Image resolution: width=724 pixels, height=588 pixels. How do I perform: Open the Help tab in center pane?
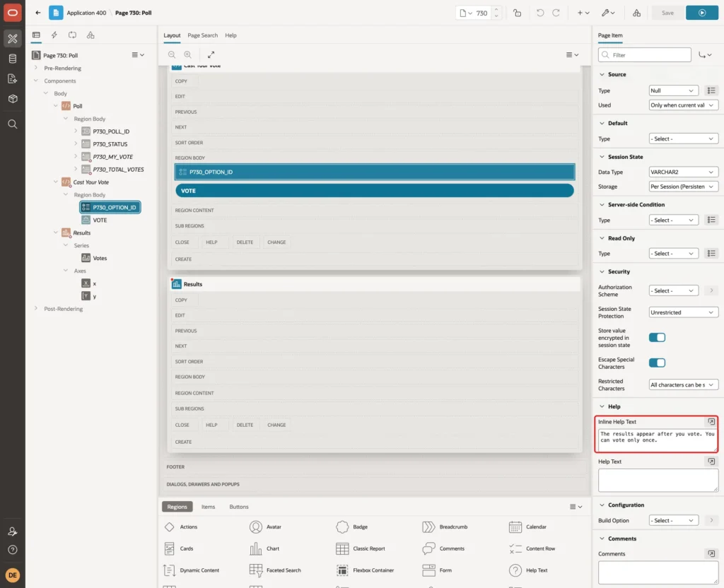pyautogui.click(x=231, y=35)
